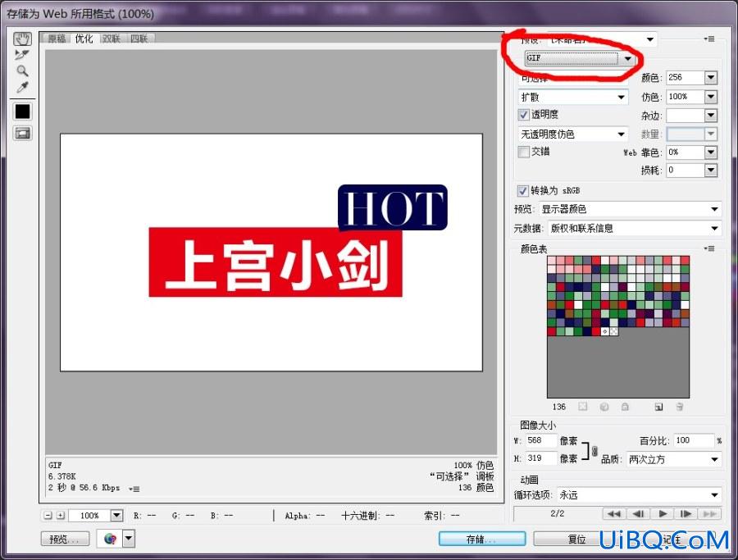The image size is (738, 560).
Task: Open the 无透明度仿色 dropdown
Action: (x=573, y=134)
